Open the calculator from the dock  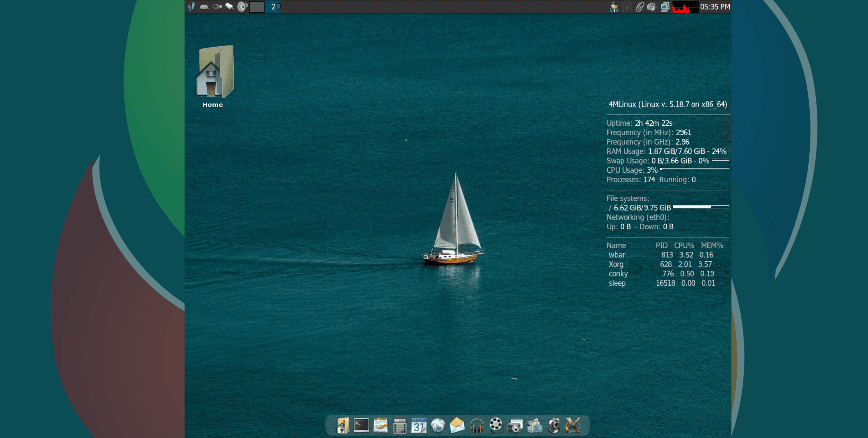click(400, 426)
